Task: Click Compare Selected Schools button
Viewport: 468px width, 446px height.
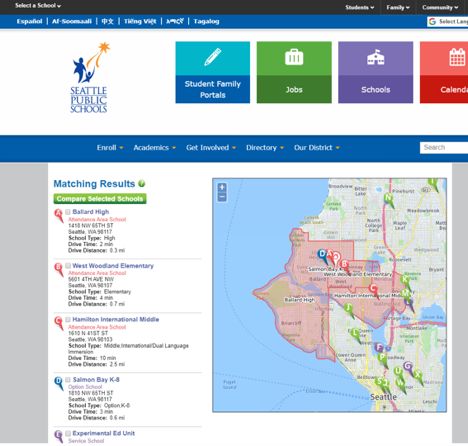Action: click(x=100, y=199)
